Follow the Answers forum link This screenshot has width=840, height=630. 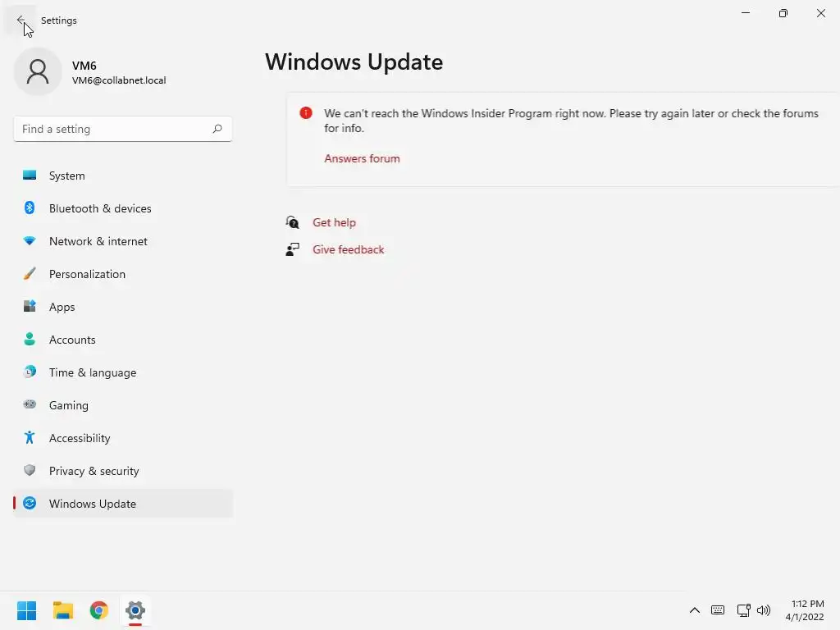point(362,158)
